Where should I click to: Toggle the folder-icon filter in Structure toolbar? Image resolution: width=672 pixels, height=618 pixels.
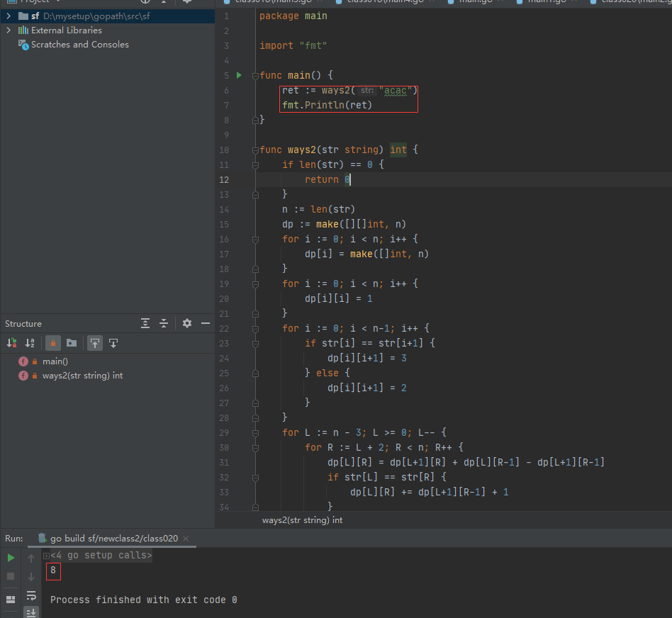(x=72, y=343)
